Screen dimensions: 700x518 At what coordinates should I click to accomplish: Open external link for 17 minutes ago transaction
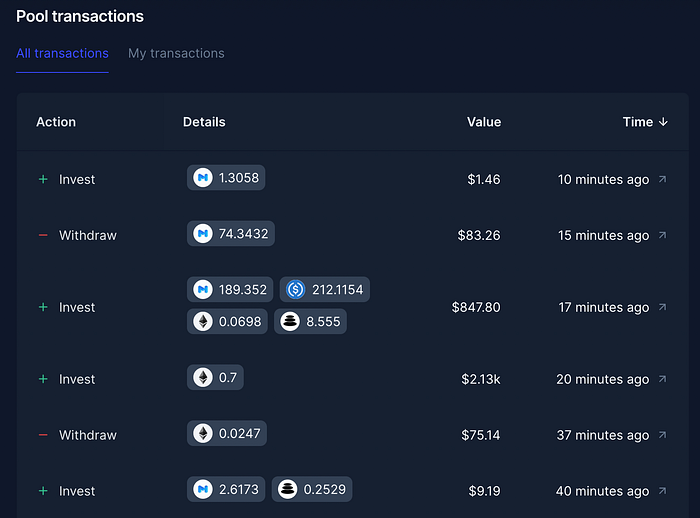click(662, 307)
